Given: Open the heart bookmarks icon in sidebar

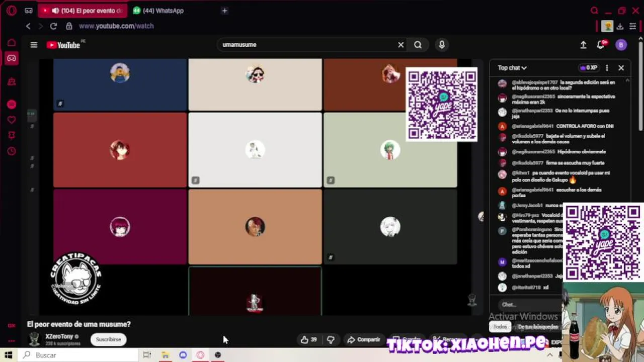Looking at the screenshot, I should (x=11, y=120).
